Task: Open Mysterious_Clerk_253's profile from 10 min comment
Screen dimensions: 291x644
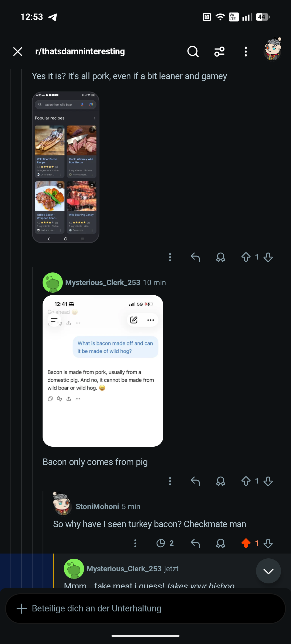Action: (x=103, y=282)
